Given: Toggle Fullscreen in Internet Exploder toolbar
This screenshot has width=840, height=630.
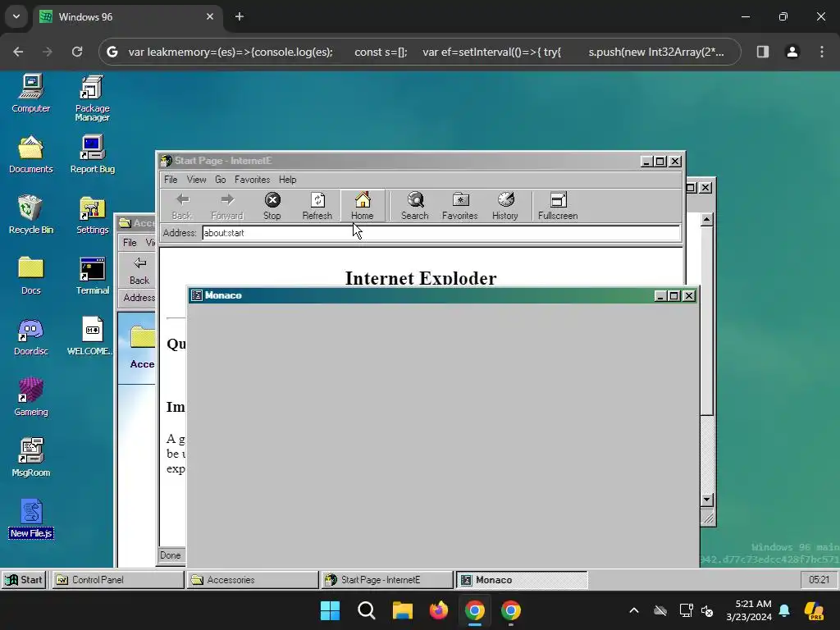Looking at the screenshot, I should pos(558,206).
